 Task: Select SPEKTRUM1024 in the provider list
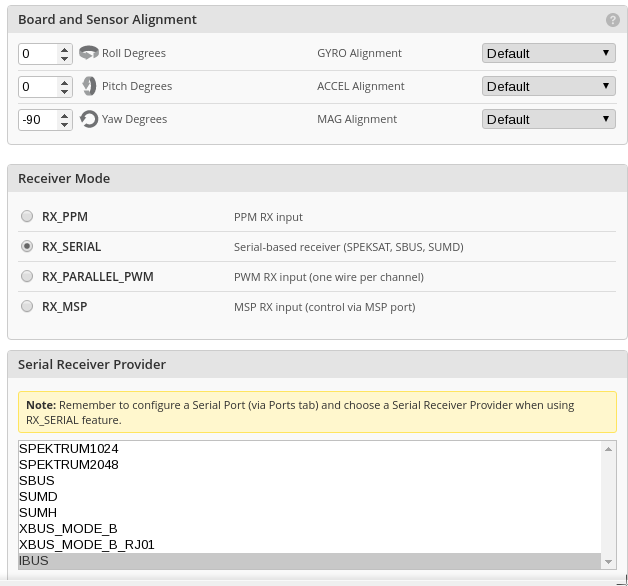[x=69, y=449]
